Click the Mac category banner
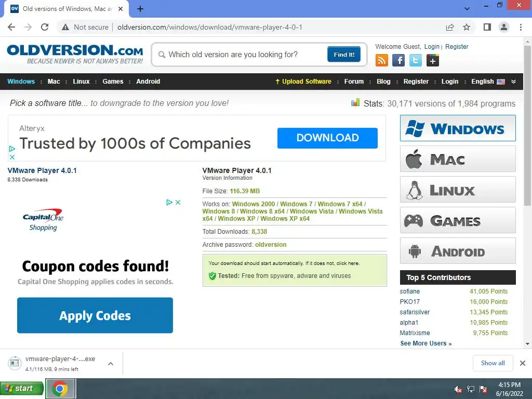Image resolution: width=532 pixels, height=399 pixels. (x=458, y=159)
